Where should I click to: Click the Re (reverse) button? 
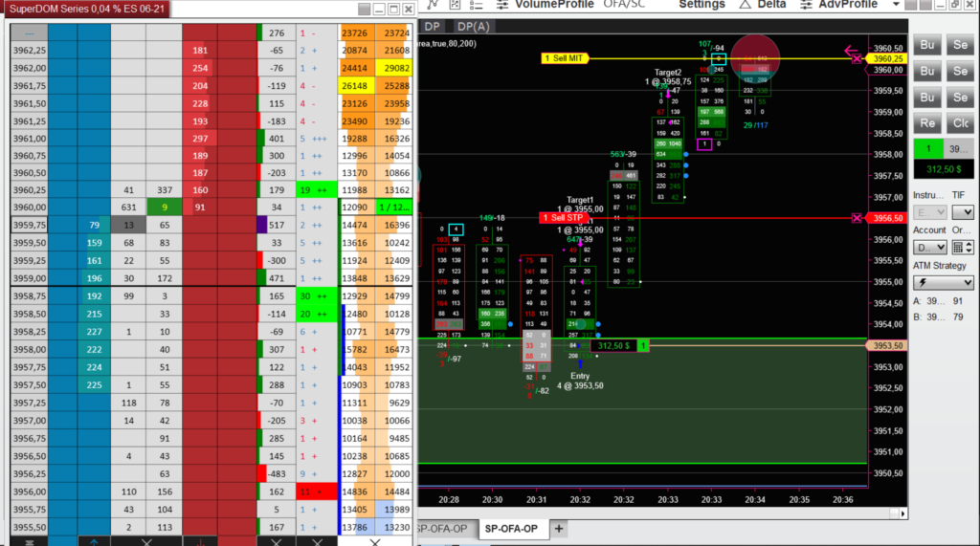tap(926, 123)
